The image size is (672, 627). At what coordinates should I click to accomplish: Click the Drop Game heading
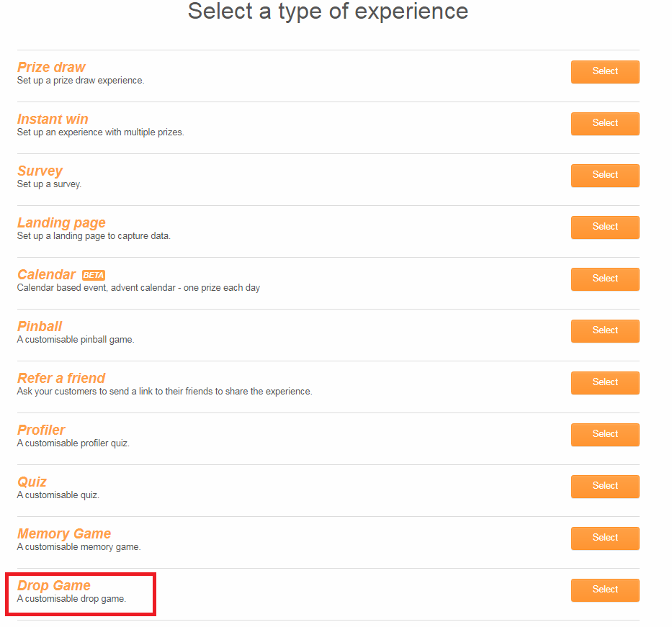[54, 585]
